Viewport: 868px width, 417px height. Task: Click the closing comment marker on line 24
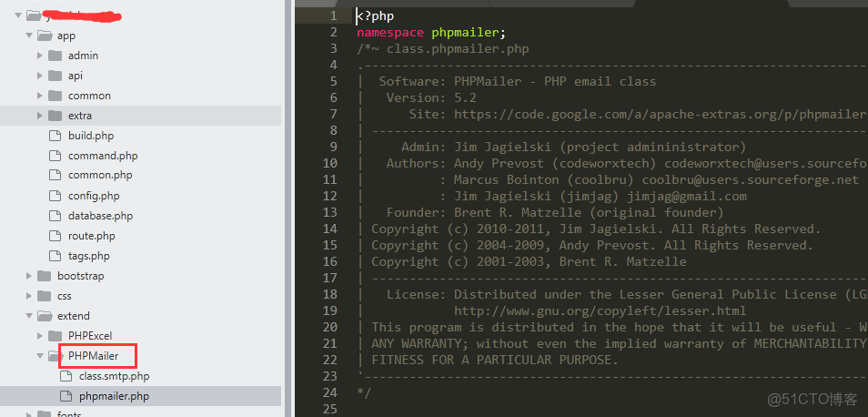364,392
